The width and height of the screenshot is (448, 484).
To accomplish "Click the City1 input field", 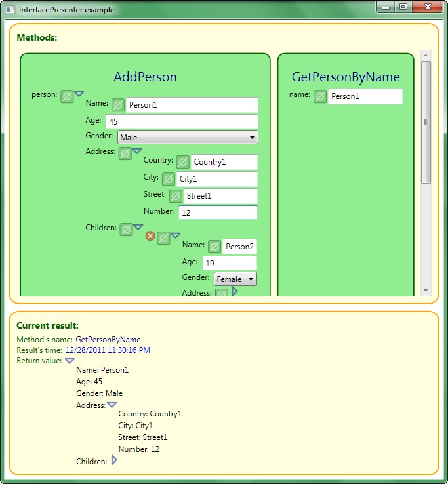I will (x=217, y=179).
